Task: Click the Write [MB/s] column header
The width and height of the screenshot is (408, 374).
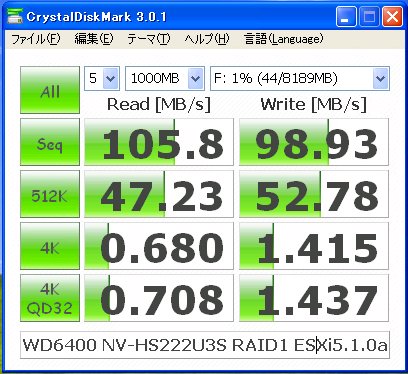Action: point(314,104)
